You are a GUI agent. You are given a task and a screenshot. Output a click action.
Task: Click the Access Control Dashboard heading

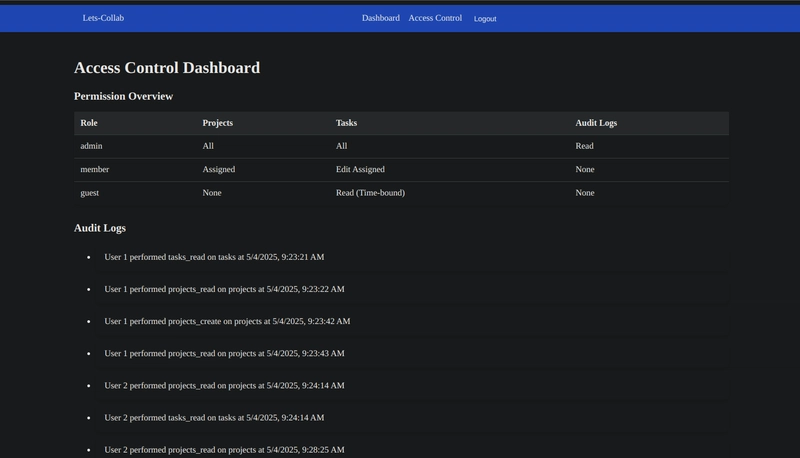pyautogui.click(x=167, y=68)
